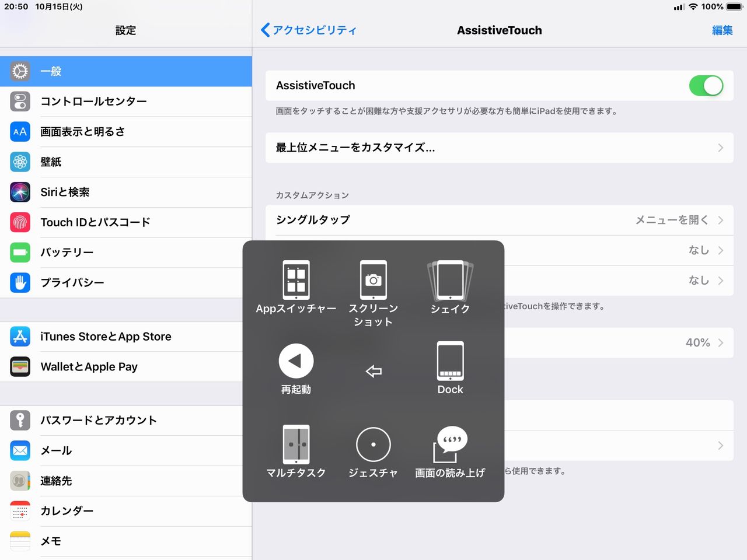
Task: Tap the メニューを開く value text
Action: click(x=672, y=220)
